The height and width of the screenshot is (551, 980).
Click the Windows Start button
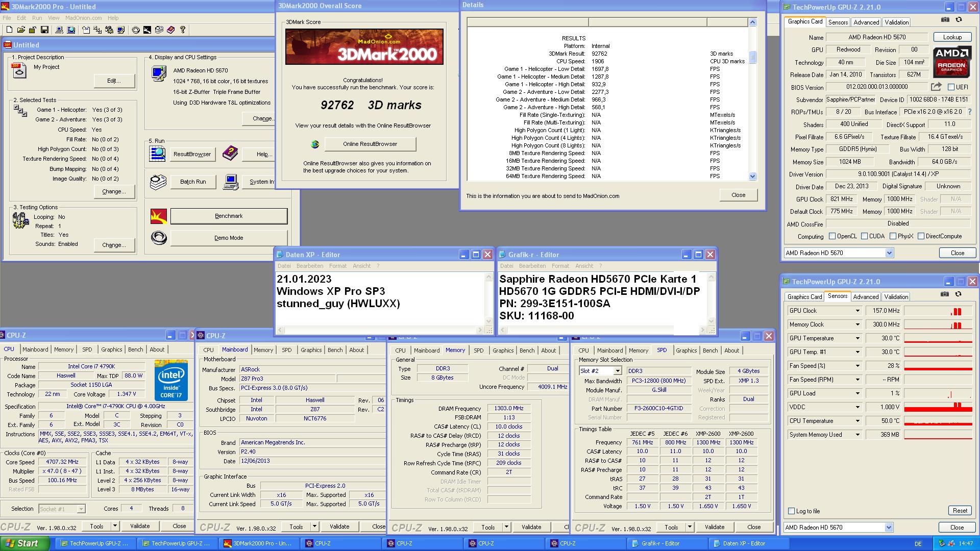click(x=24, y=543)
